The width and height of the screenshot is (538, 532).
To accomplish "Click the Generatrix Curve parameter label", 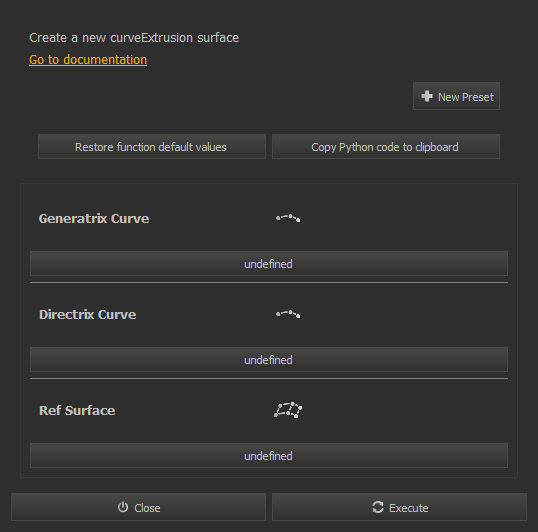I will pos(94,219).
